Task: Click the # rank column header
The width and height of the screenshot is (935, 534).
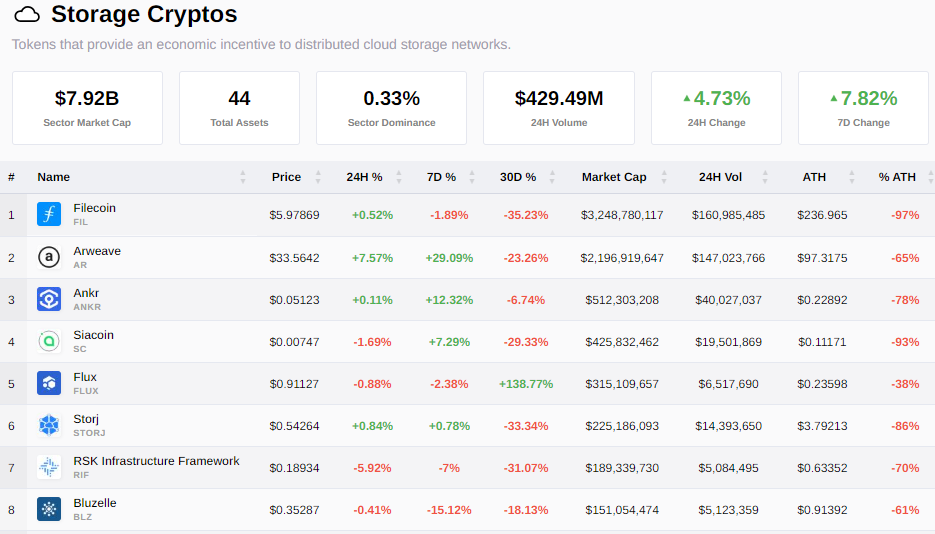Action: pyautogui.click(x=11, y=177)
